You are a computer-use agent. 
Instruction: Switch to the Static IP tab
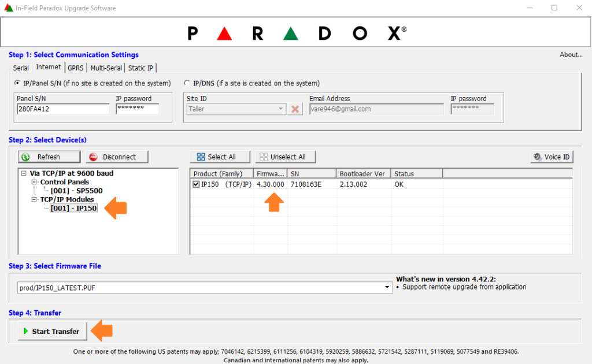pos(140,68)
